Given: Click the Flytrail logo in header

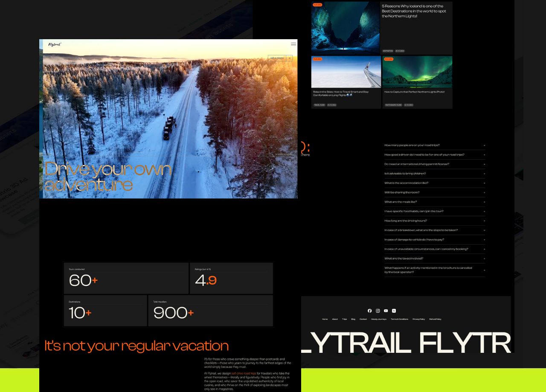Looking at the screenshot, I should coord(55,44).
